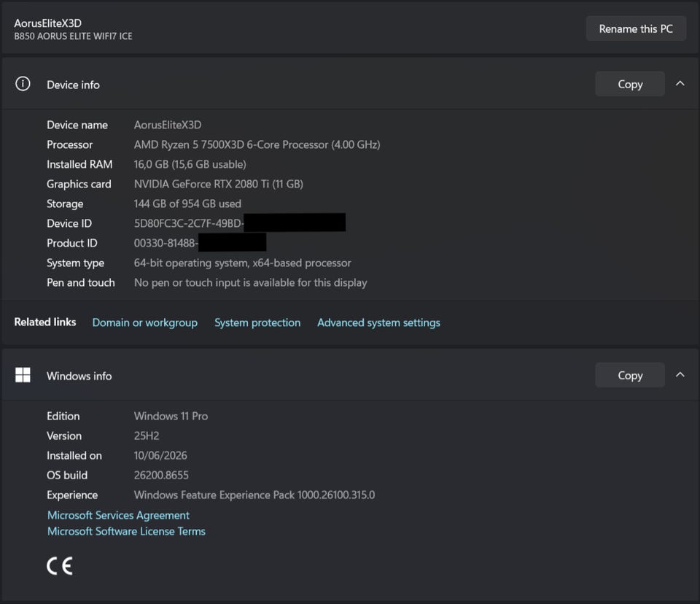Open System protection link
The image size is (700, 604).
tap(257, 322)
